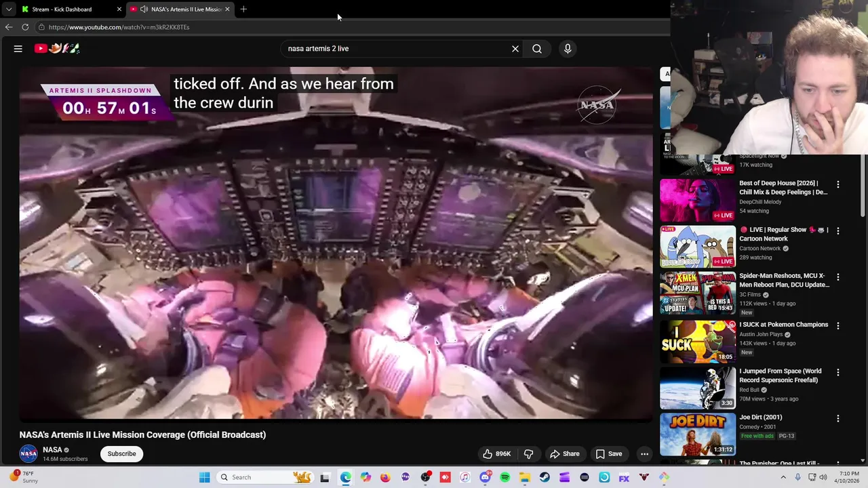Viewport: 868px width, 488px height.
Task: Open the browser tab search dropdown
Action: (9, 9)
